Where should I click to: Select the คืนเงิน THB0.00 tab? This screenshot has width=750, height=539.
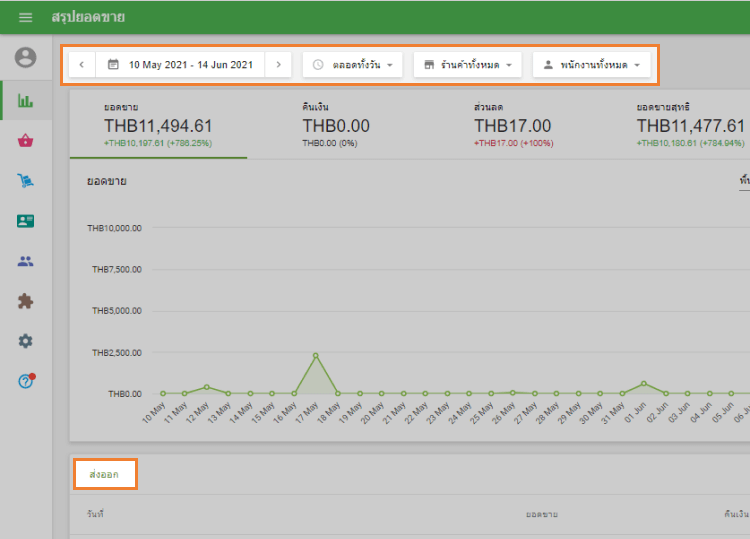tap(336, 126)
